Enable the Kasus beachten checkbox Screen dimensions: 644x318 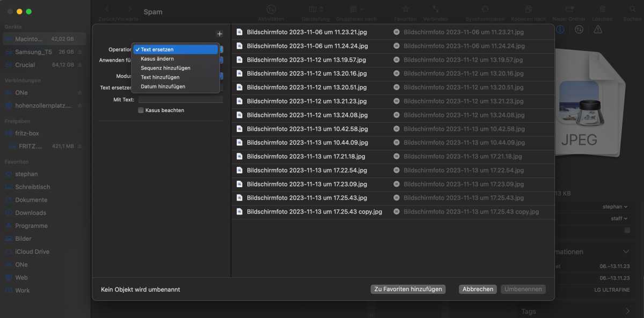[141, 110]
